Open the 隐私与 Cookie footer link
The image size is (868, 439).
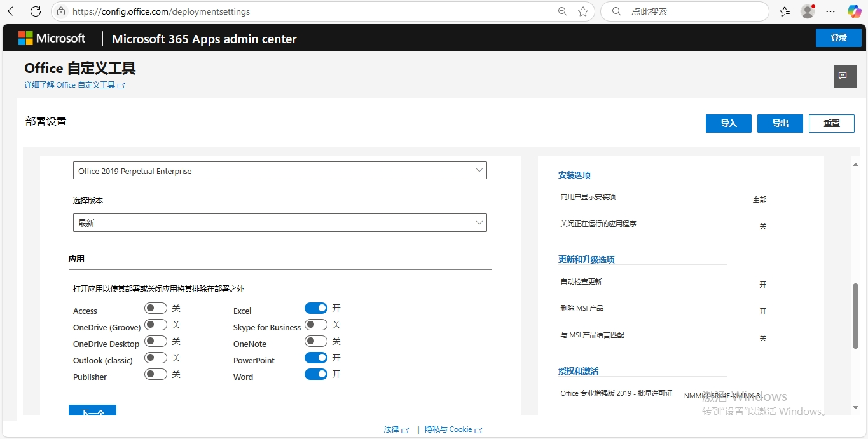coord(453,429)
